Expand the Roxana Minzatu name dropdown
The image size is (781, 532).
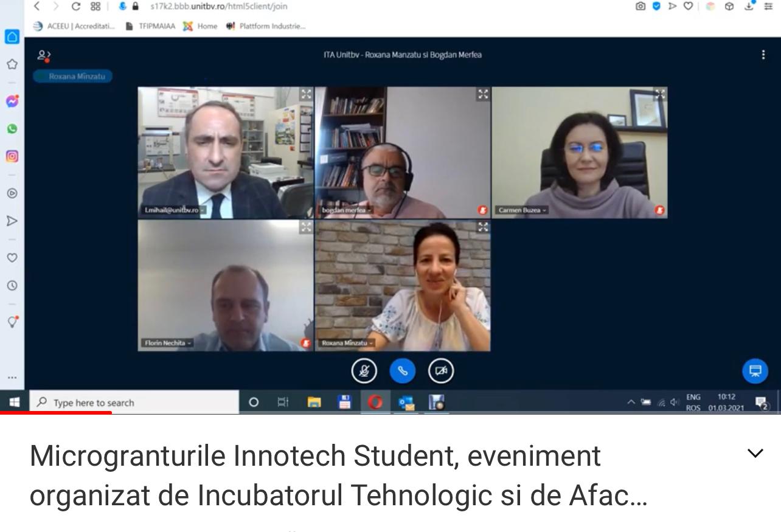[x=347, y=343]
